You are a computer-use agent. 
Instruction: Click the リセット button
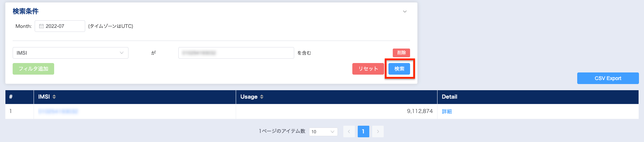click(x=368, y=69)
